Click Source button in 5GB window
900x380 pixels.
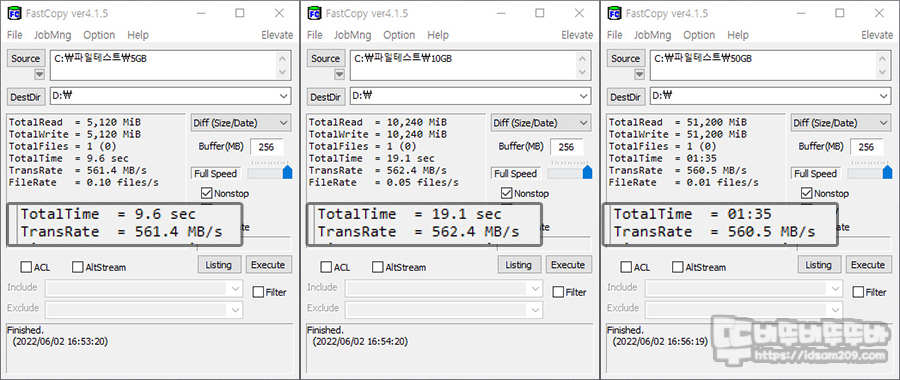[26, 59]
